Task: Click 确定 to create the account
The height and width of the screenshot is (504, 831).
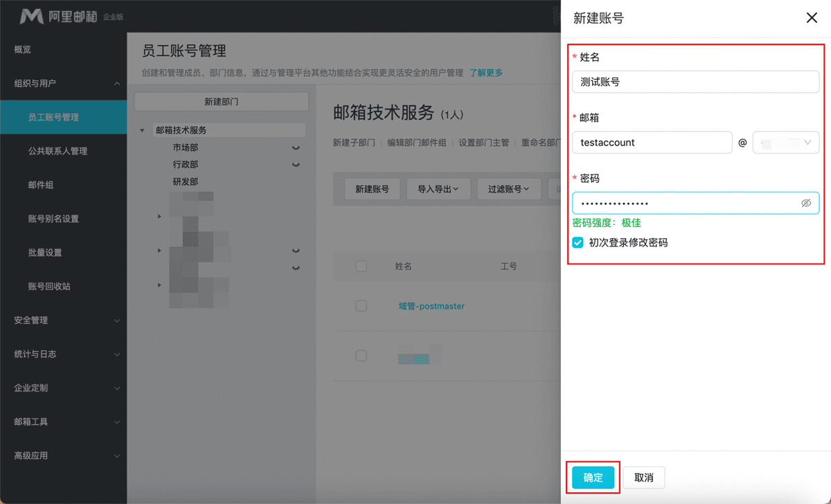Action: 593,477
